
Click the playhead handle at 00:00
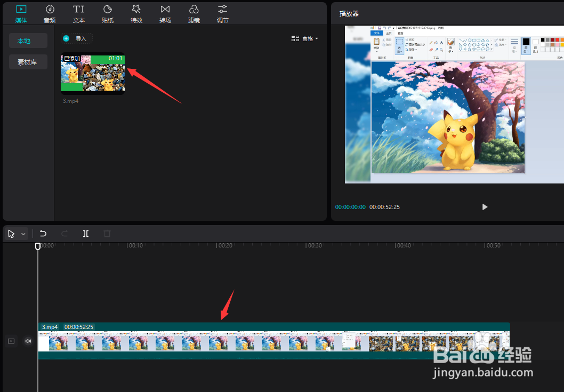point(38,246)
